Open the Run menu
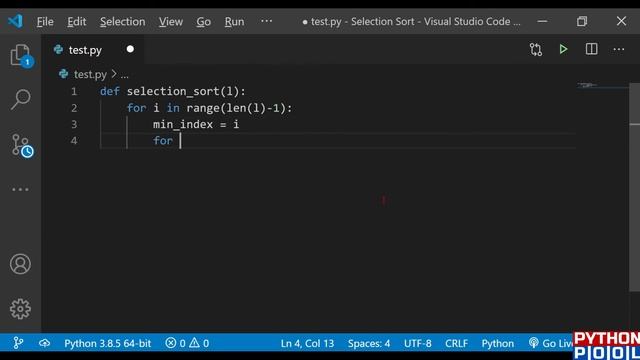 point(234,21)
